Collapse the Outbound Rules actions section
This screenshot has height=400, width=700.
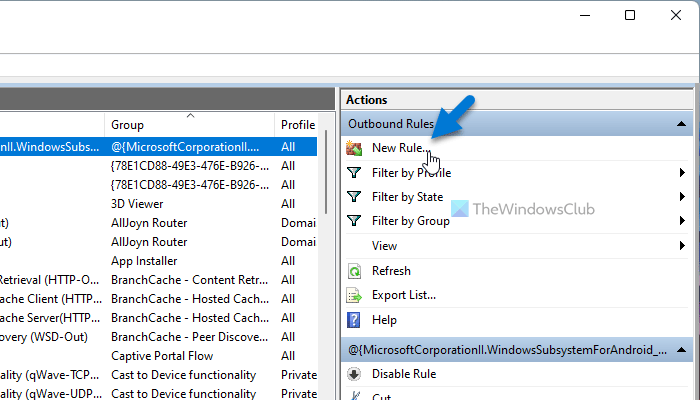[681, 124]
